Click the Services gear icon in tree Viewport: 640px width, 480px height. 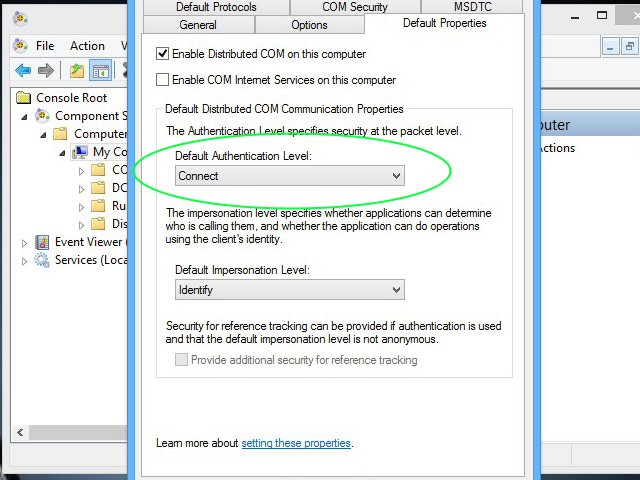[42, 260]
